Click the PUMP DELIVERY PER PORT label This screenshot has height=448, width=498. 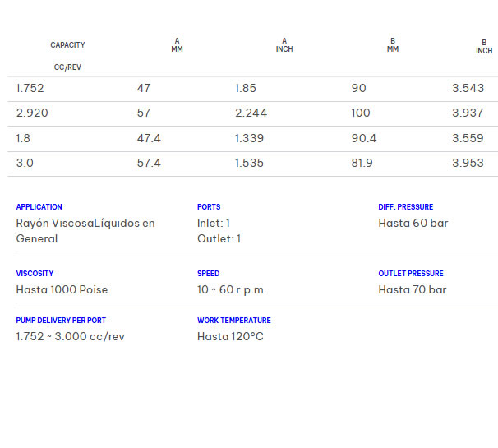pyautogui.click(x=61, y=321)
